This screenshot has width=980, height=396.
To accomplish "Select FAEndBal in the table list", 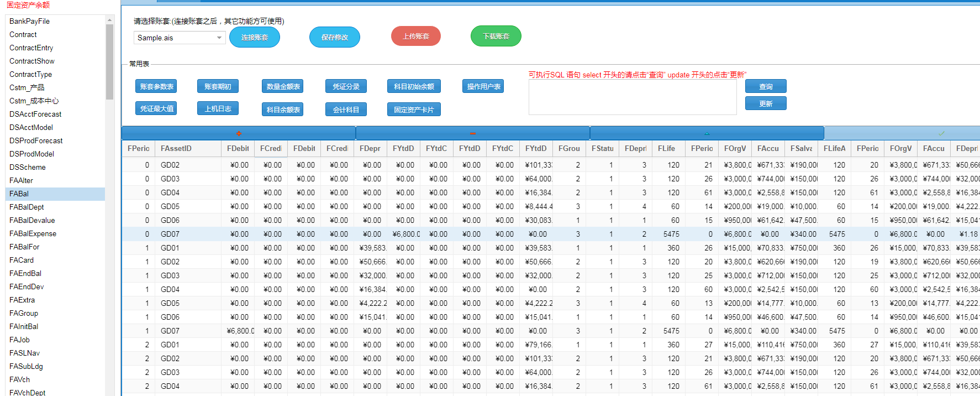I will click(55, 273).
